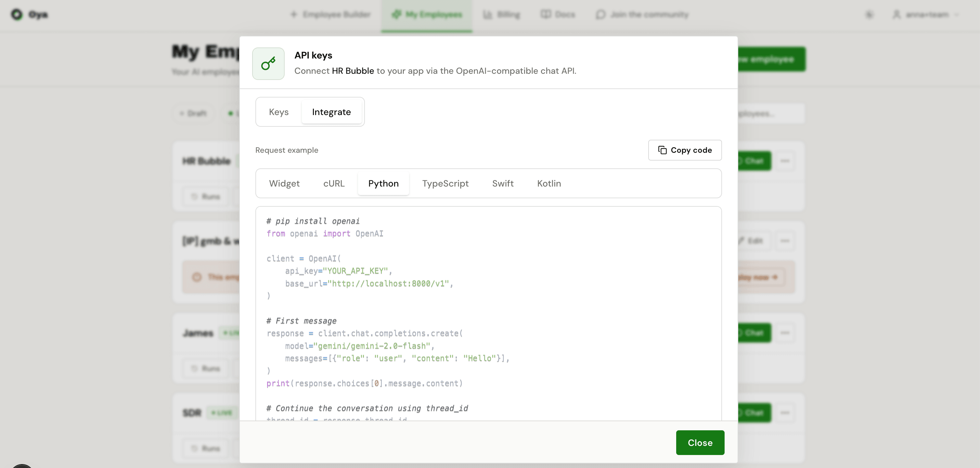Switch to the cURL code example
This screenshot has width=980, height=468.
[334, 183]
